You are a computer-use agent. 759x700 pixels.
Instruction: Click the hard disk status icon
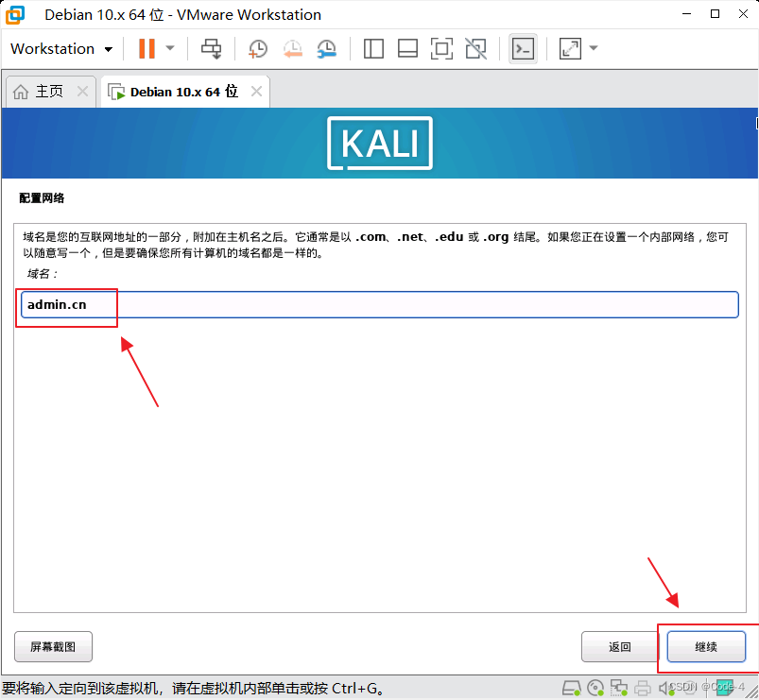point(571,688)
